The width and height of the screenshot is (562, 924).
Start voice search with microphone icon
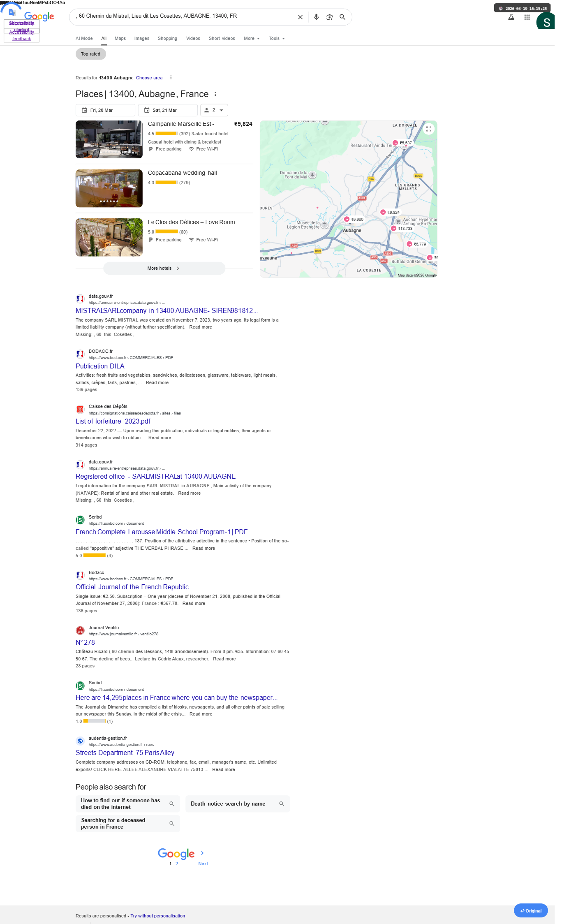pyautogui.click(x=316, y=17)
